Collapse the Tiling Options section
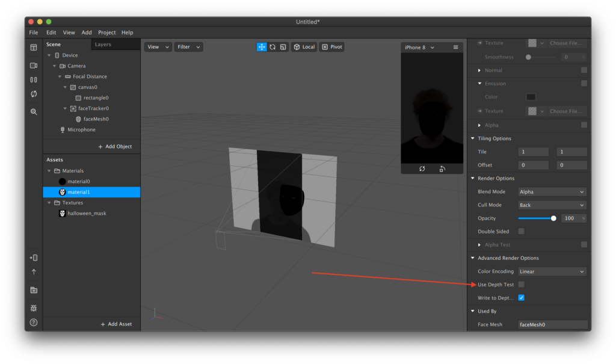The height and width of the screenshot is (364, 616). coord(473,138)
